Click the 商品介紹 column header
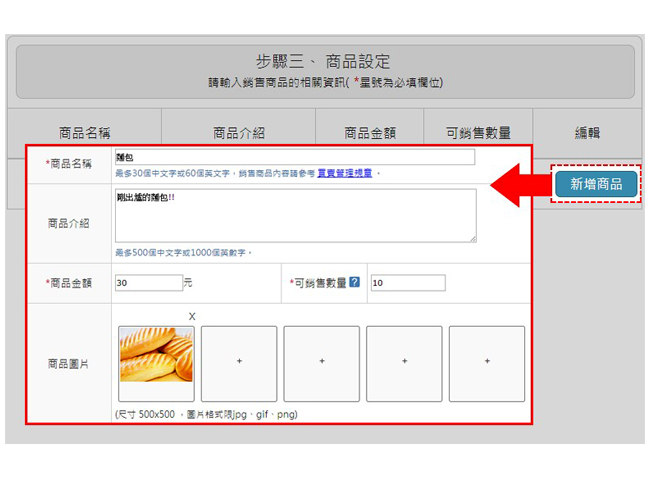 point(239,132)
